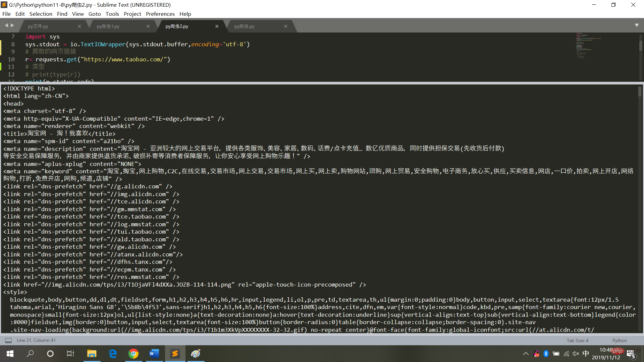Click the previous tab left arrow

(6, 25)
